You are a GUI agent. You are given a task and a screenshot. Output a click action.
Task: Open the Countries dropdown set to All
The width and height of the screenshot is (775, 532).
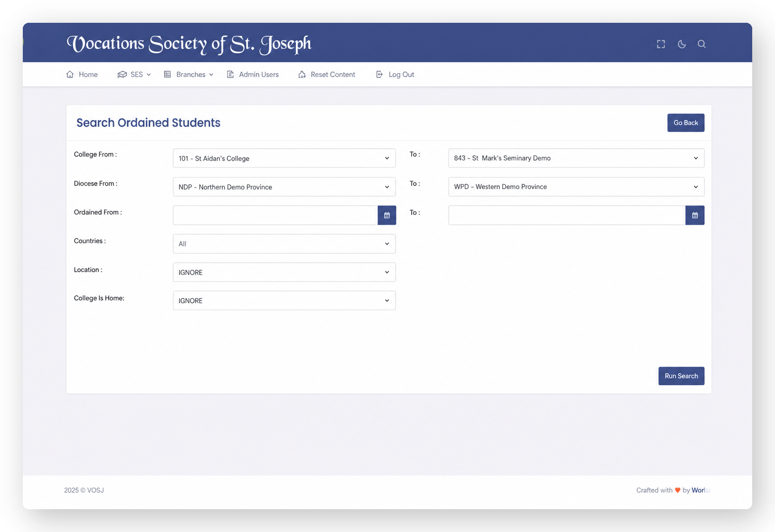coord(284,244)
